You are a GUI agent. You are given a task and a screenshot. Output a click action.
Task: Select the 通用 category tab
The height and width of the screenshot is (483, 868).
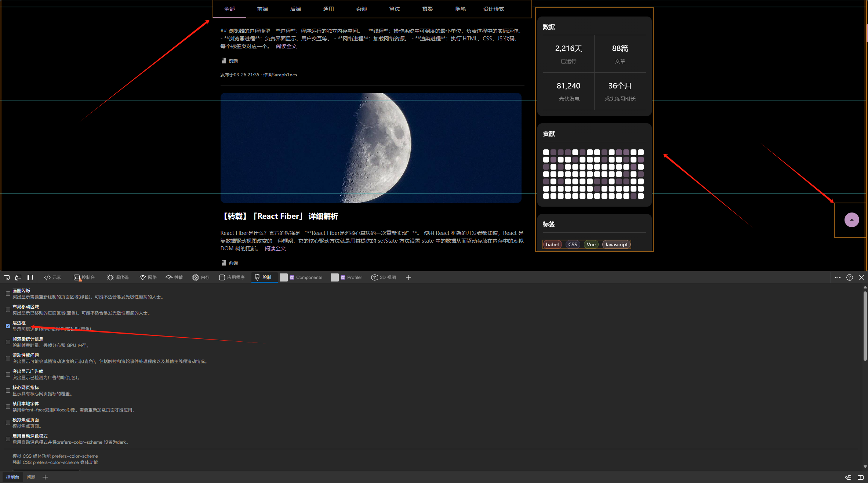[x=329, y=9]
